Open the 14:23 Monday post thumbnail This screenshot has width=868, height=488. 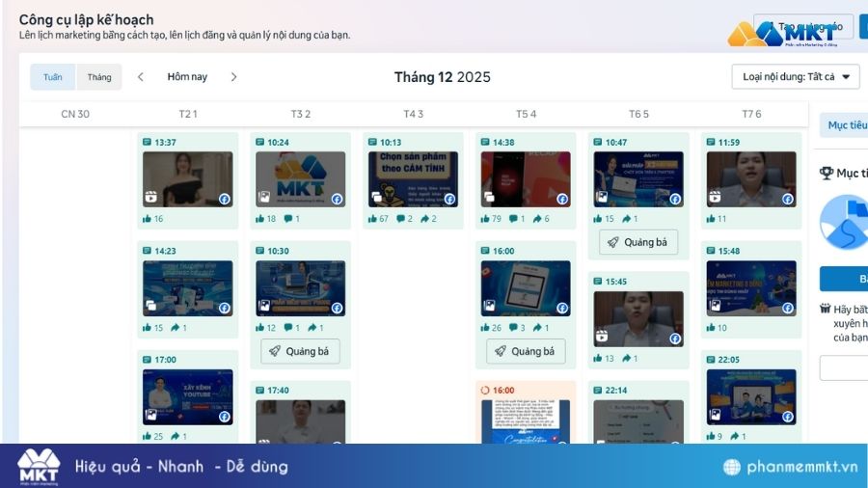click(x=188, y=288)
